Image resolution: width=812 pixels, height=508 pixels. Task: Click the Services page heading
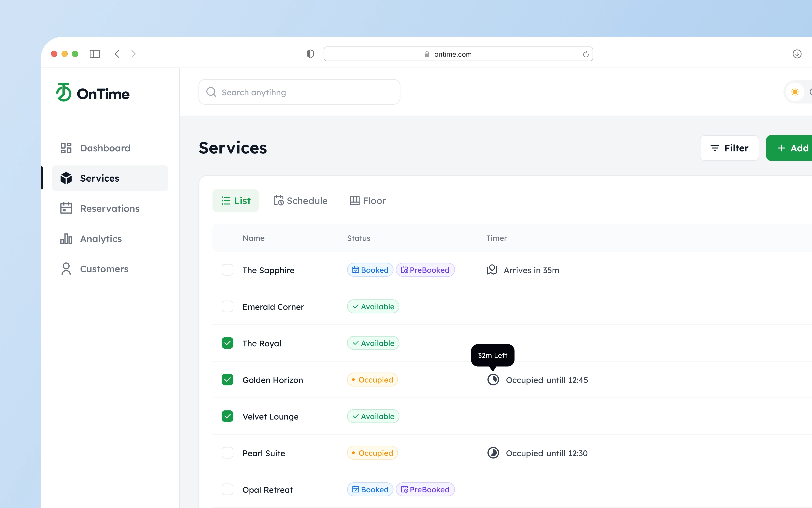tap(233, 148)
